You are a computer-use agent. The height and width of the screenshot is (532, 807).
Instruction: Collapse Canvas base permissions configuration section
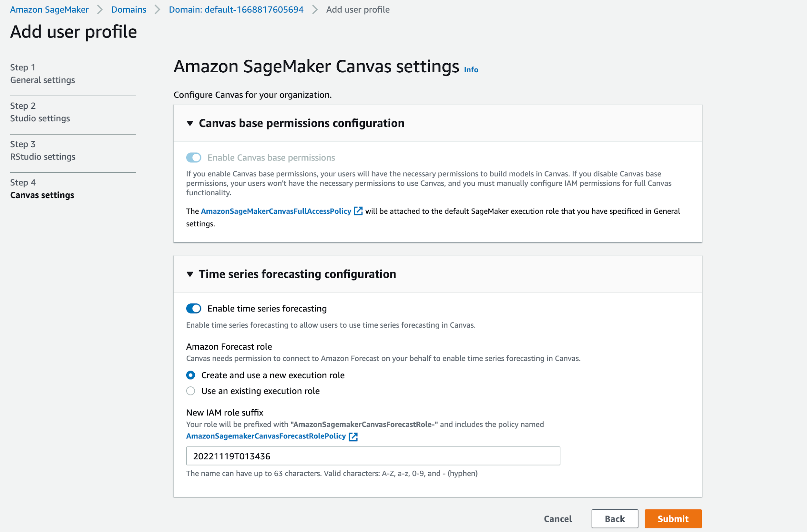(190, 123)
